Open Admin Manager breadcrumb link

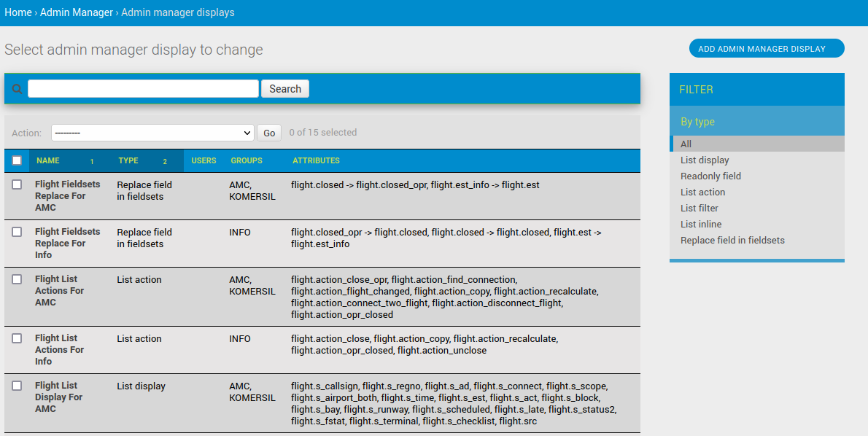77,12
